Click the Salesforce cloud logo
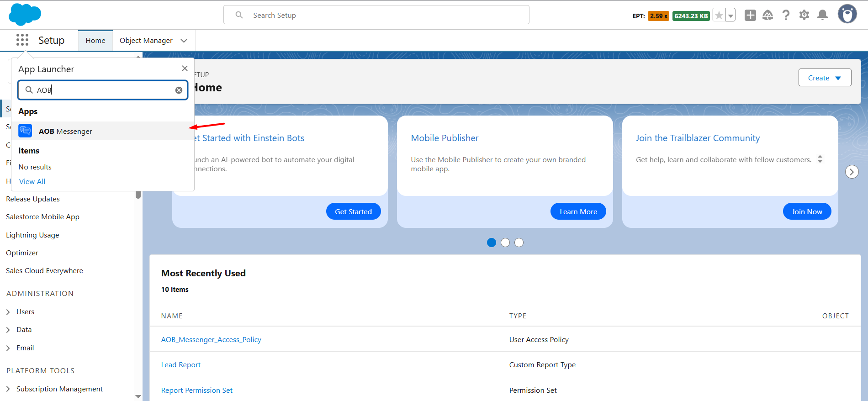The height and width of the screenshot is (401, 868). [25, 15]
